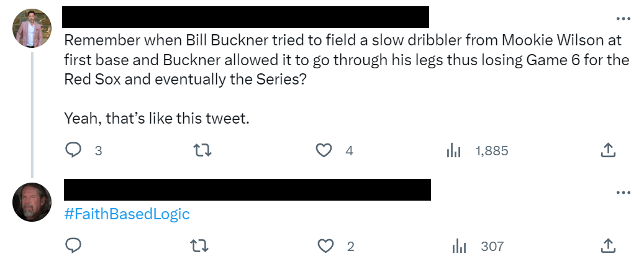Open profile of pink-jacket avatar user
Image resolution: width=644 pixels, height=264 pixels.
coord(32,29)
